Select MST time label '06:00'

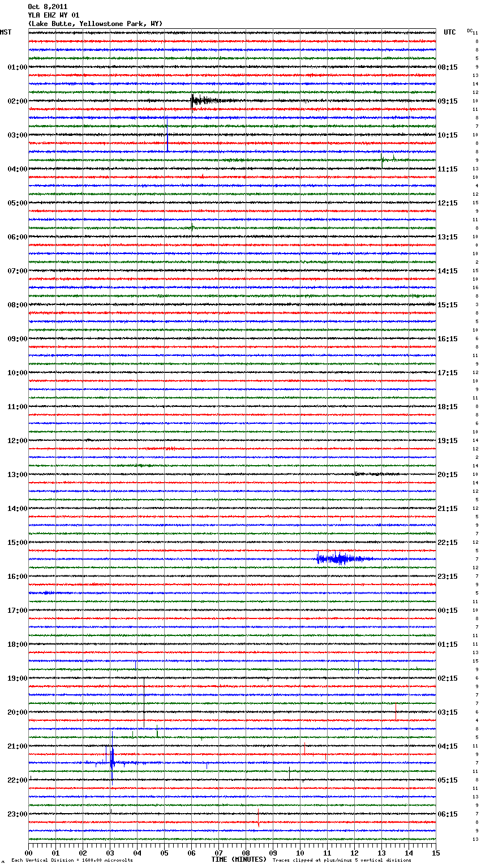[17, 237]
